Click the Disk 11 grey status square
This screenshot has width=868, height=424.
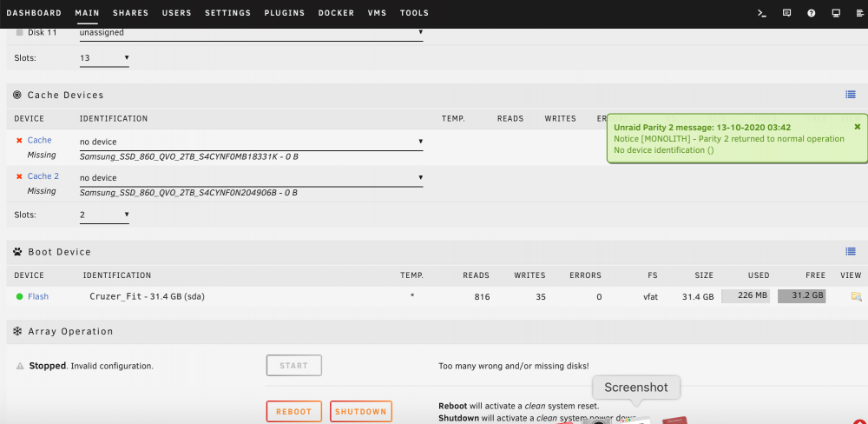[x=20, y=33]
